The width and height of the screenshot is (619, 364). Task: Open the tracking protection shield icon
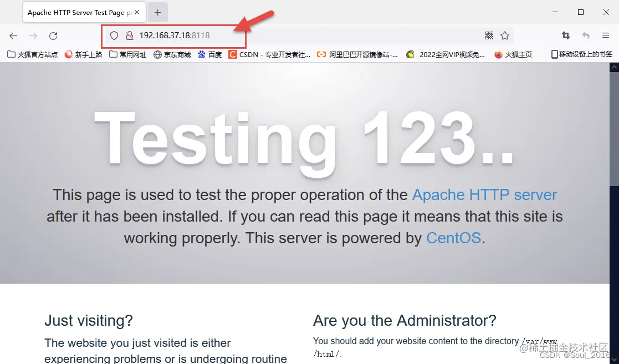114,35
